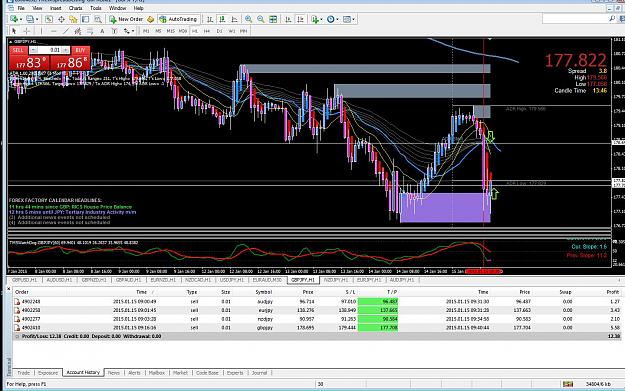Screen dimensions: 625x391
Task: Sort by the Profit column header
Action: pos(612,292)
